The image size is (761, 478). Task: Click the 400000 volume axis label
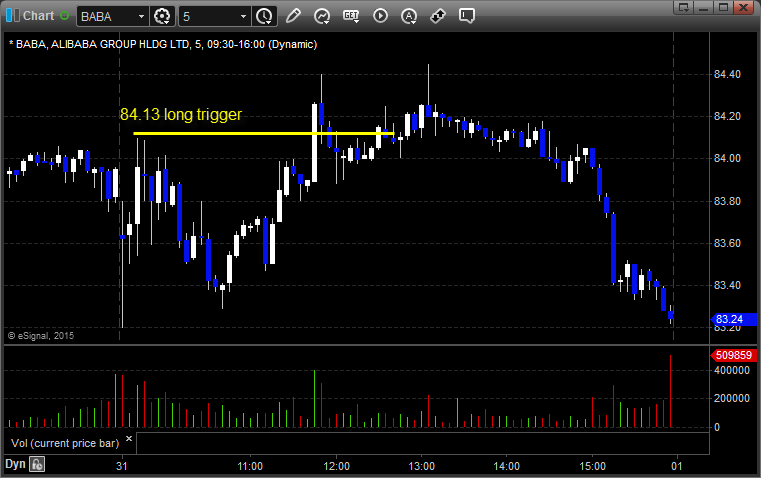click(x=731, y=370)
